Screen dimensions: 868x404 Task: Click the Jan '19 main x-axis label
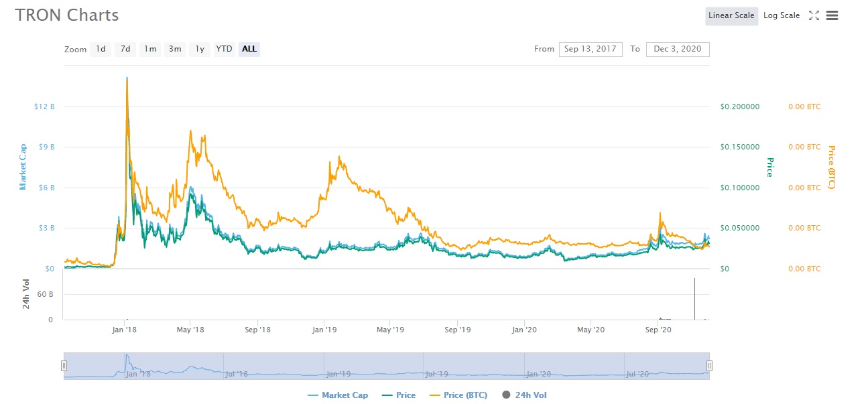324,330
